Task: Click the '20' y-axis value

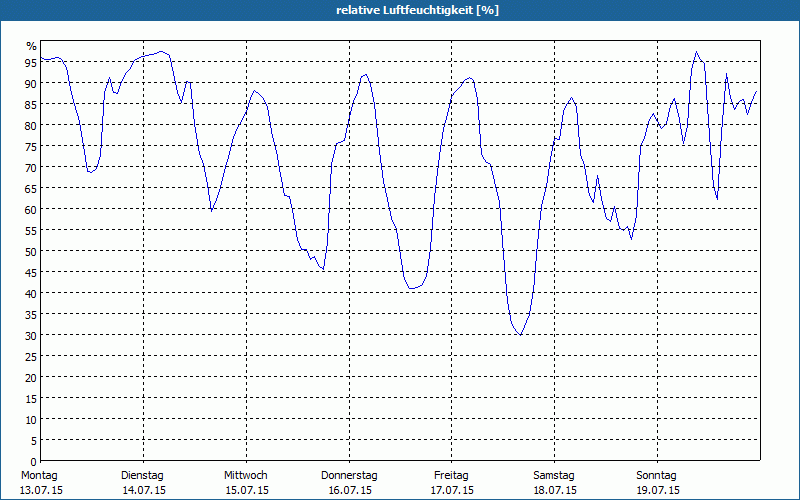Action: tap(31, 378)
